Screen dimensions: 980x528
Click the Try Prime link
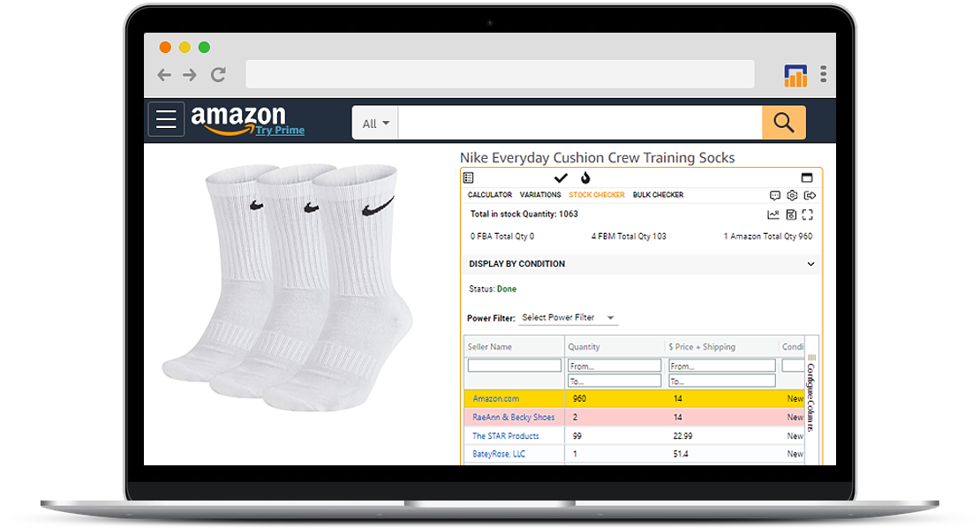[x=280, y=130]
